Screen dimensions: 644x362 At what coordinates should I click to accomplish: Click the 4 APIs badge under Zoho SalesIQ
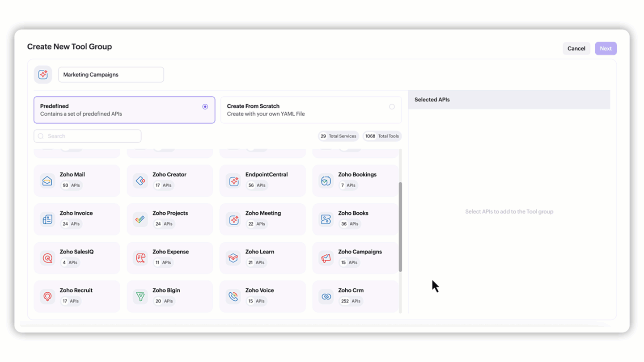coord(70,262)
